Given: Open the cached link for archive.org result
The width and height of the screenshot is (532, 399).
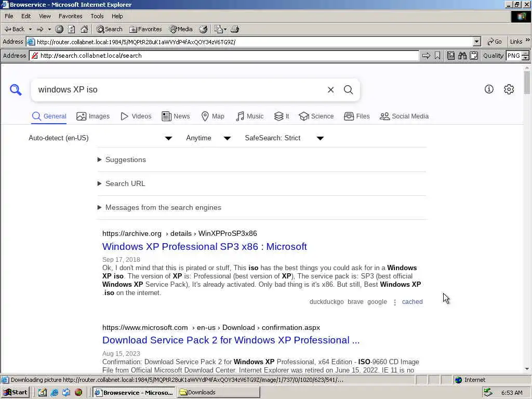Looking at the screenshot, I should (412, 302).
